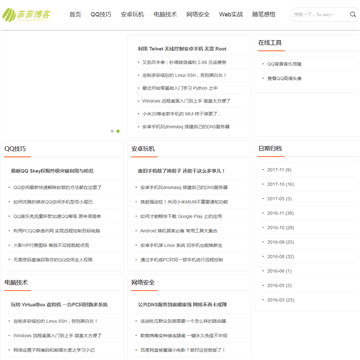Open the 2017-11 (9) archive
This screenshot has height=360, width=360.
point(279,170)
